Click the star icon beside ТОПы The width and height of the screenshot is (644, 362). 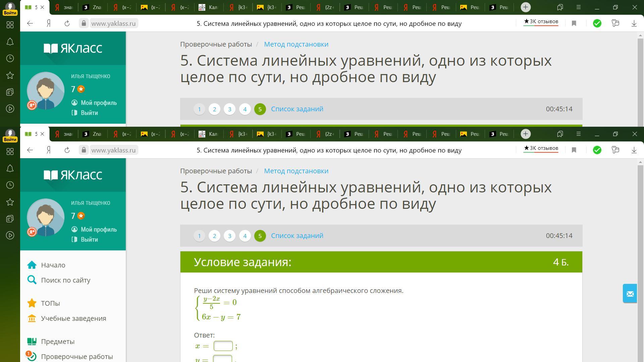point(32,303)
